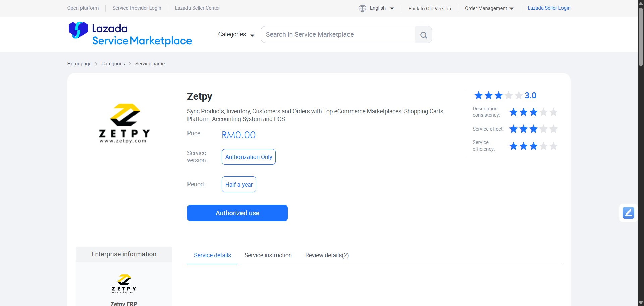The image size is (644, 306).
Task: Expand the Order Management dropdown
Action: click(489, 8)
